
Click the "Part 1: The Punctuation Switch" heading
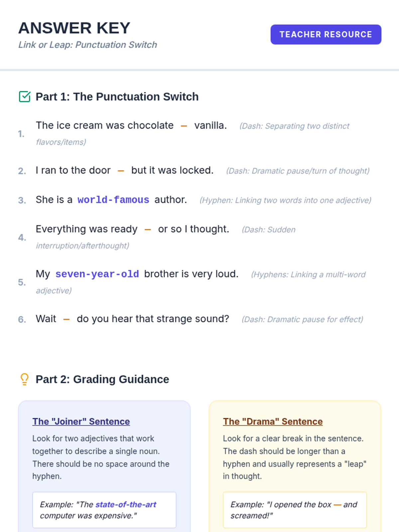click(117, 97)
